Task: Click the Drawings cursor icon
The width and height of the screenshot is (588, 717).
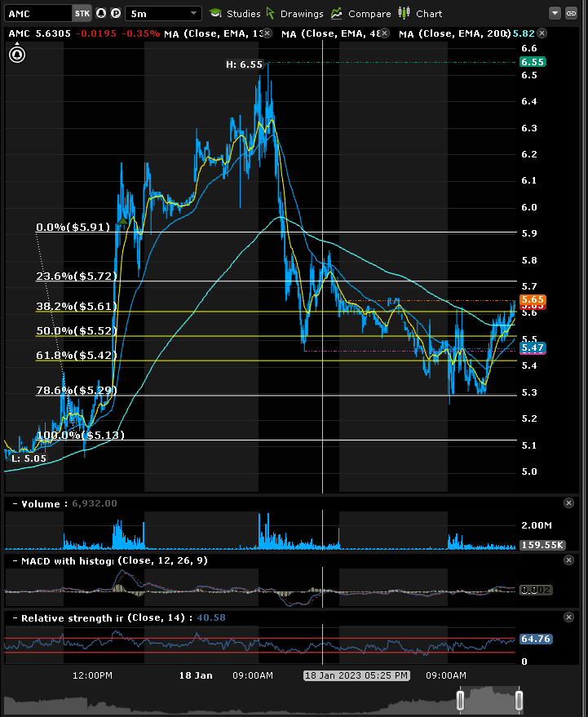Action: tap(271, 13)
